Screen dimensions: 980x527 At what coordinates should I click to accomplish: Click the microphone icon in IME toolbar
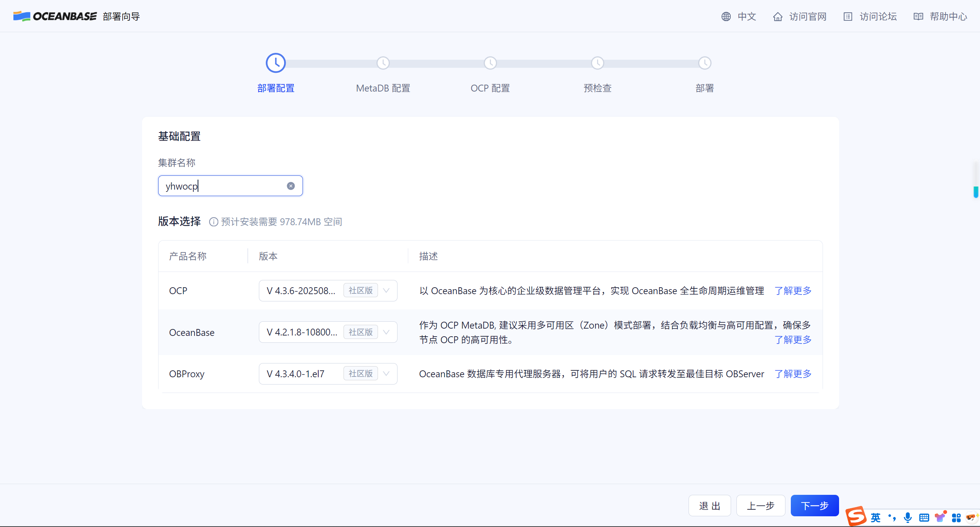tap(907, 517)
